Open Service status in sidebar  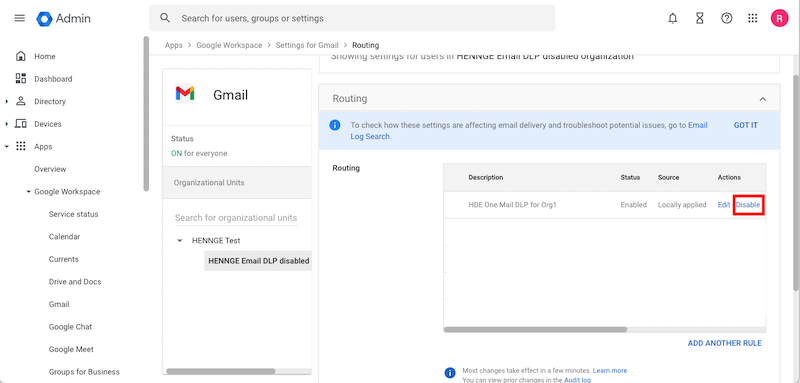[x=73, y=214]
